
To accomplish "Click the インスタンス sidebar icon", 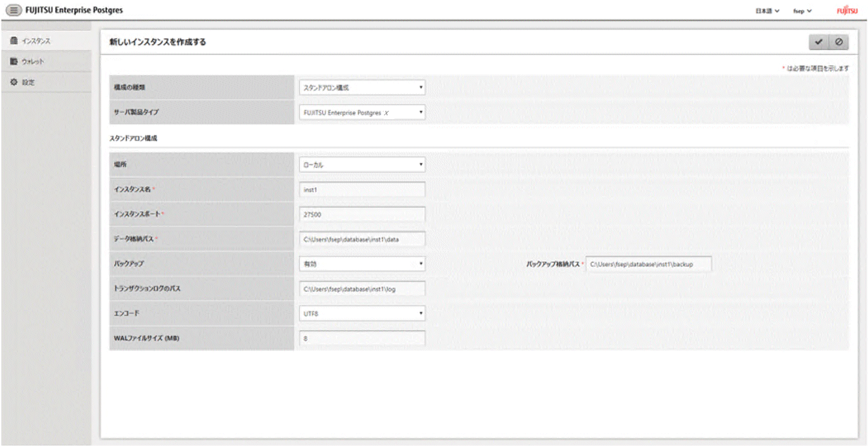I will (14, 41).
